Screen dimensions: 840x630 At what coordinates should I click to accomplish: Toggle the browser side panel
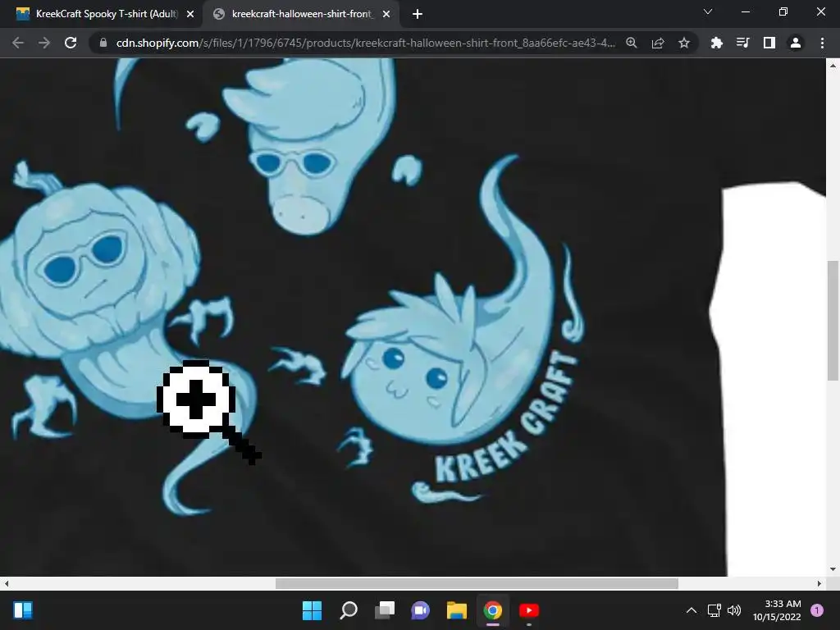click(x=769, y=43)
